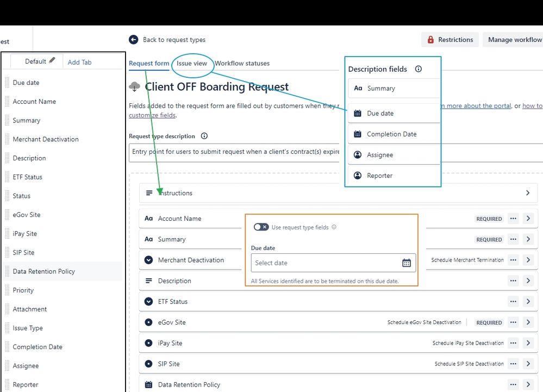Click more options dots on Summary row

coord(513,239)
